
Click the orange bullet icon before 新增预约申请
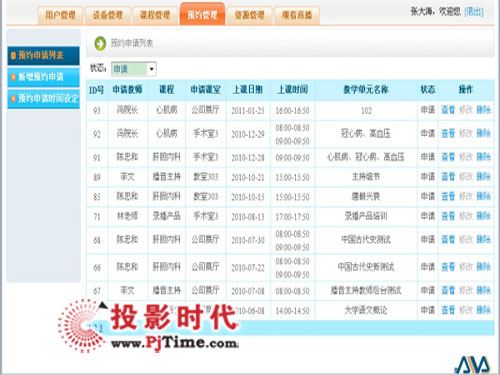[x=13, y=77]
